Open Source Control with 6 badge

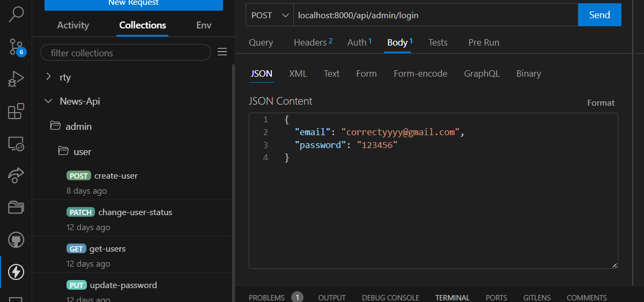pyautogui.click(x=16, y=47)
